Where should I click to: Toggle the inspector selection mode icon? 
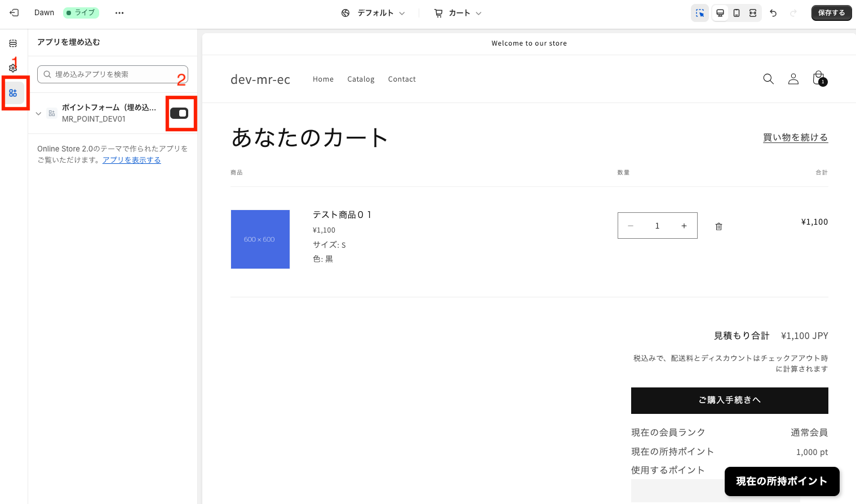700,13
